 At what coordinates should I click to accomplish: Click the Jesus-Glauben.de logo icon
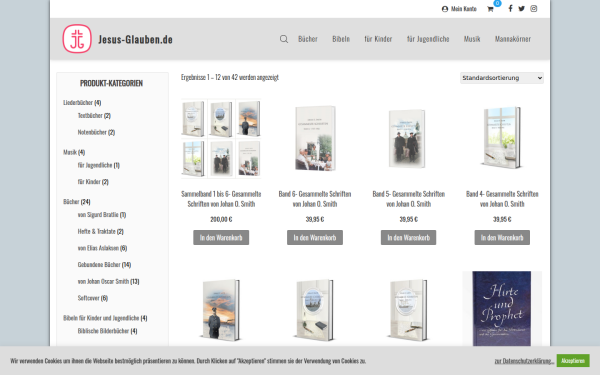pos(77,39)
